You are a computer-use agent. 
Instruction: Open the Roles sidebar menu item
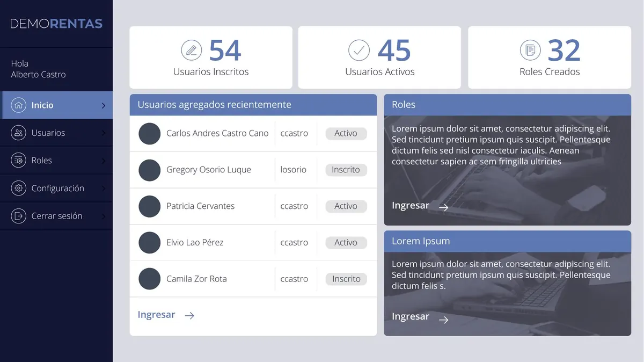coord(56,160)
